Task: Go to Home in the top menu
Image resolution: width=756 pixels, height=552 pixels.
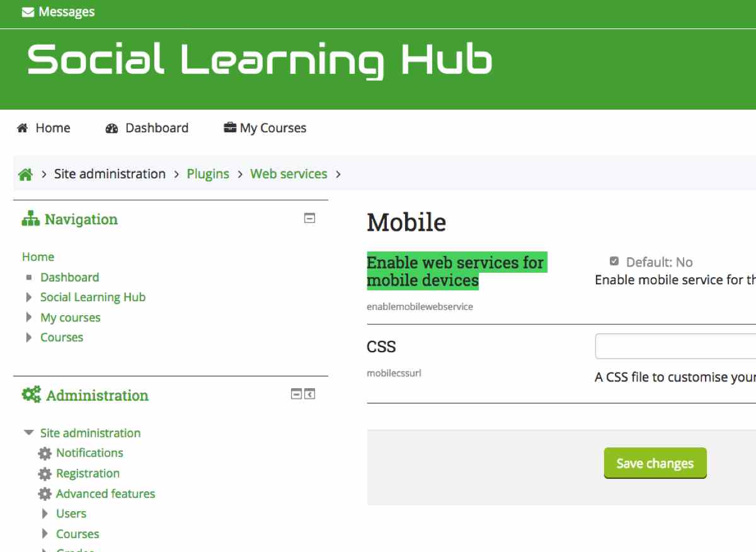Action: (x=43, y=128)
